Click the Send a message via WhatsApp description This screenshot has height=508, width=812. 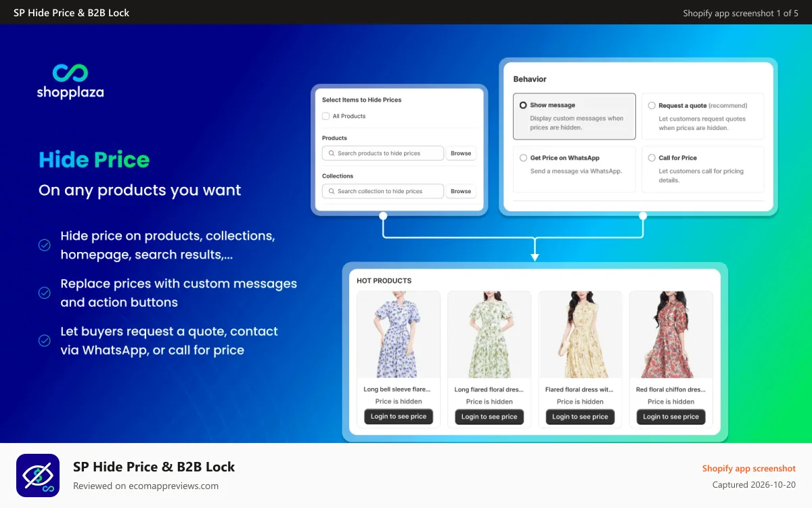coord(576,171)
